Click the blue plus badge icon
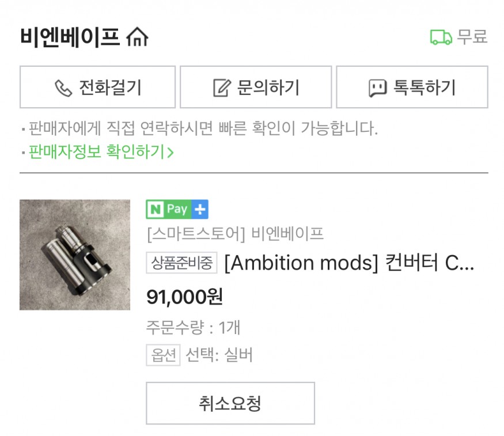 pos(199,210)
